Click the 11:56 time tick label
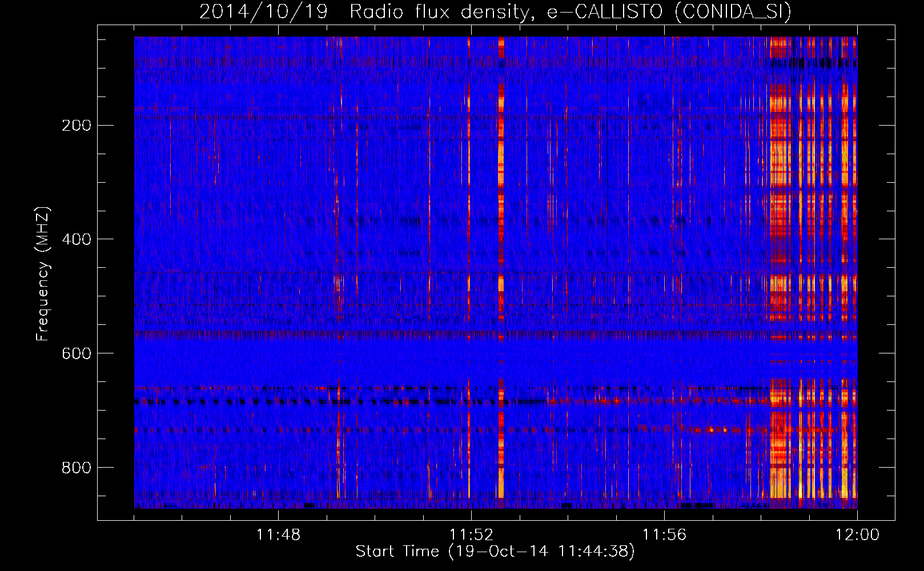This screenshot has height=571, width=924. tap(664, 535)
